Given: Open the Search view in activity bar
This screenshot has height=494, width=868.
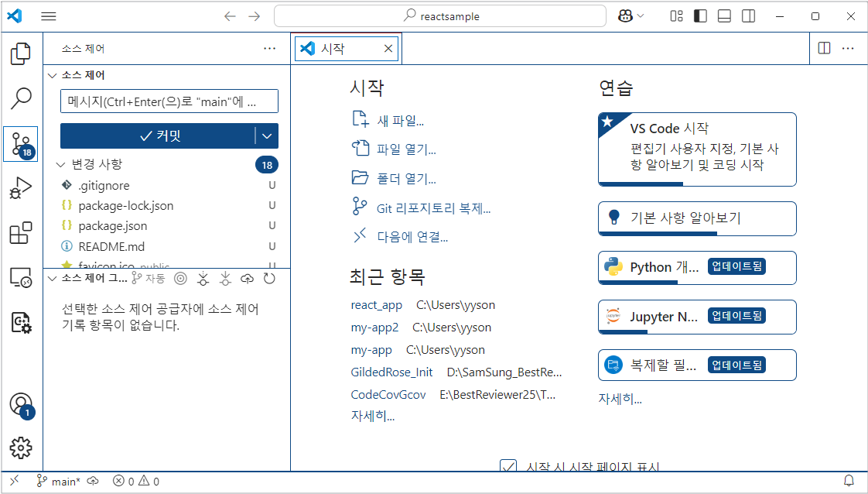Looking at the screenshot, I should point(21,98).
